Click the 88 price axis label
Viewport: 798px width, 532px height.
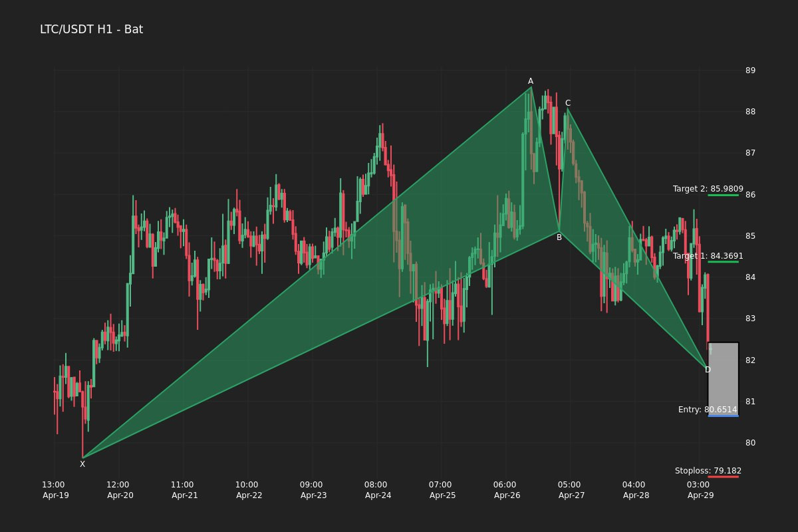750,112
